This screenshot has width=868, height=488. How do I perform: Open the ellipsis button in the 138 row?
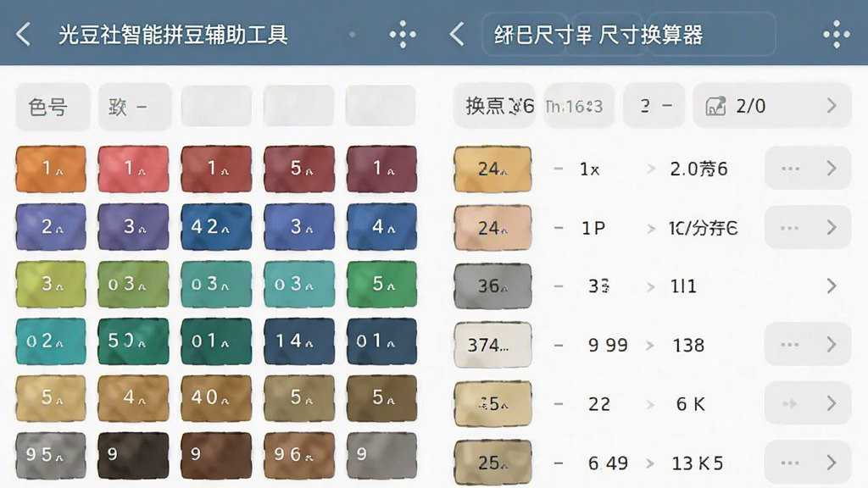pyautogui.click(x=791, y=345)
